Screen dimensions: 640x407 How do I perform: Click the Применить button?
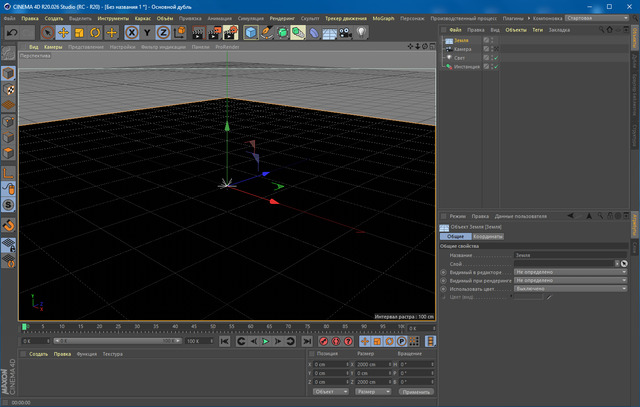416,392
